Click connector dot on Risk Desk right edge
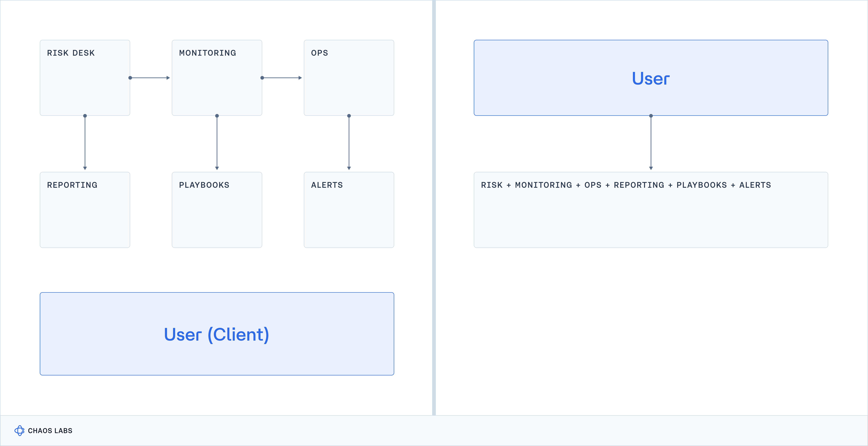 [x=130, y=78]
